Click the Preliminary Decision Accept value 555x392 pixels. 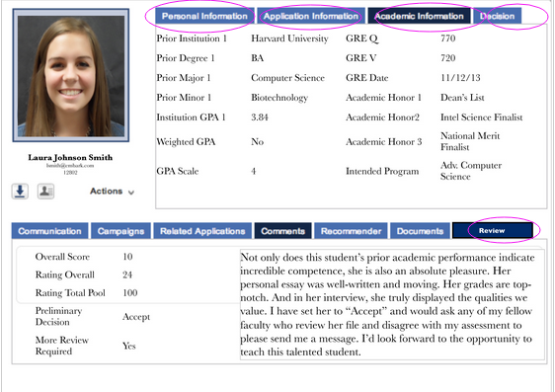pyautogui.click(x=136, y=317)
